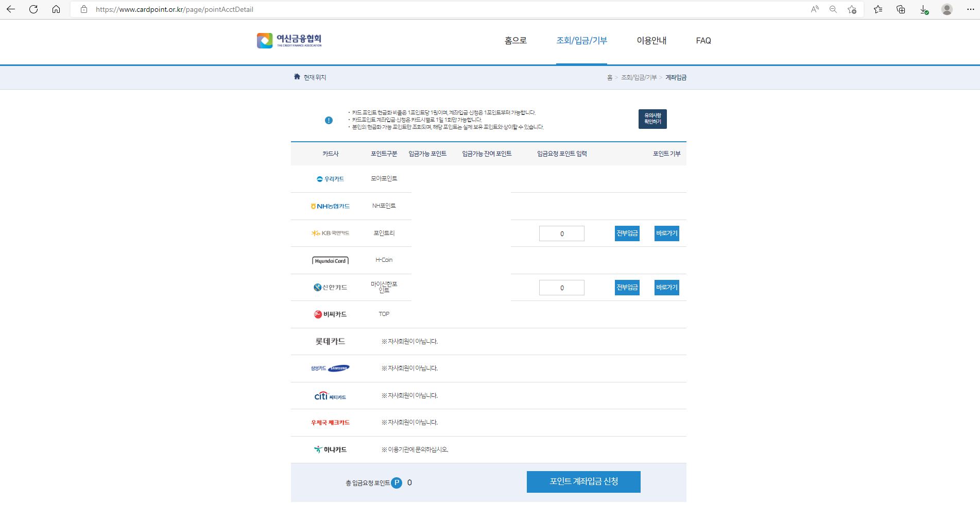980x518 pixels.
Task: Open the browser downloads panel
Action: tap(923, 9)
